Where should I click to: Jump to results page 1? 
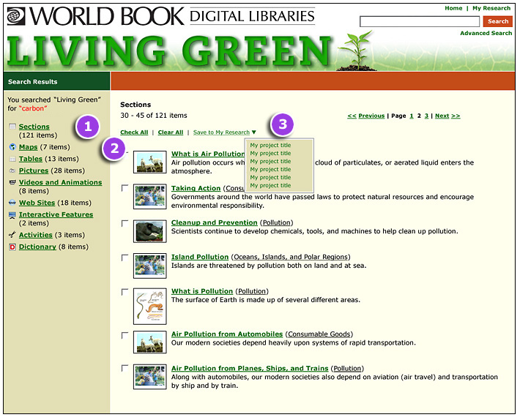click(411, 116)
